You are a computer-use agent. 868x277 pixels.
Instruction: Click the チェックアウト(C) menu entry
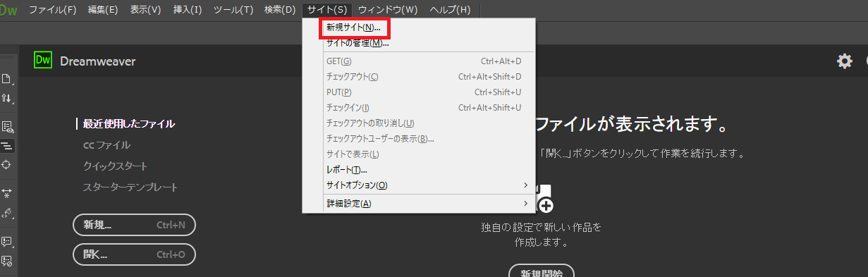pos(419,77)
